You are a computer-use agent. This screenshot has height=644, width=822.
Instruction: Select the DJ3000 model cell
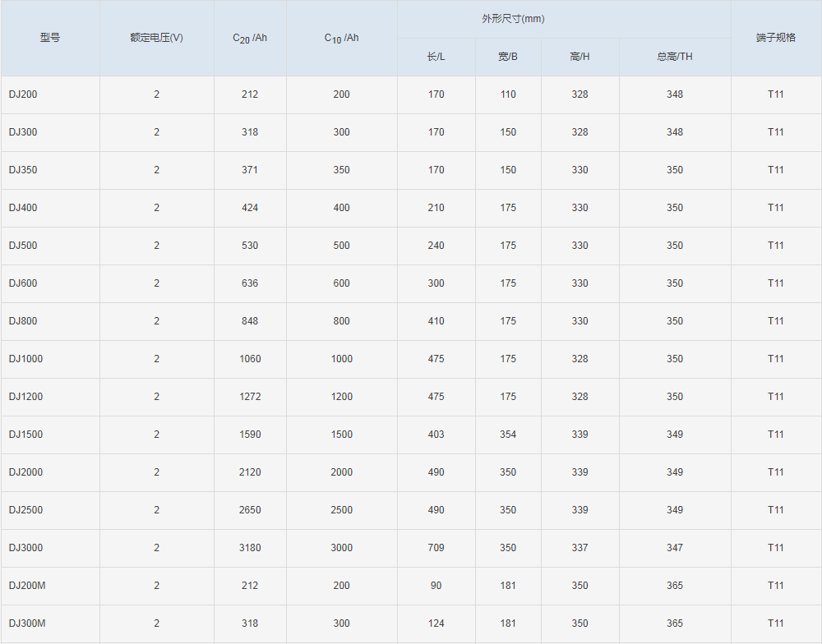click(x=25, y=548)
